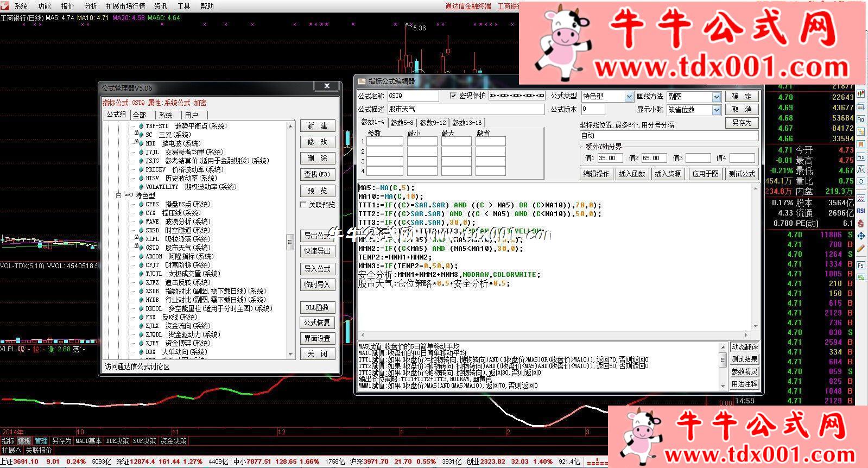The width and height of the screenshot is (868, 468).
Task: Select the 参数5-8 tab
Action: pos(402,123)
